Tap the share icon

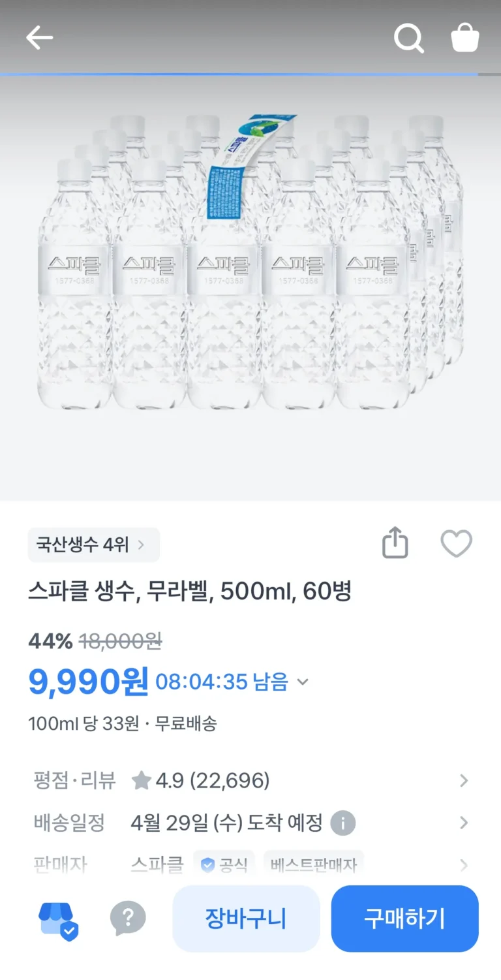click(x=395, y=544)
